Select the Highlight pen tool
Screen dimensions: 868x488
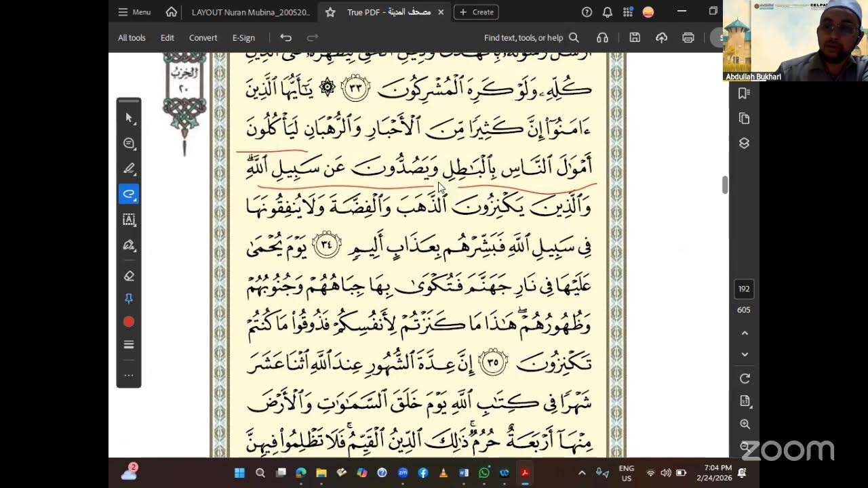coord(129,168)
